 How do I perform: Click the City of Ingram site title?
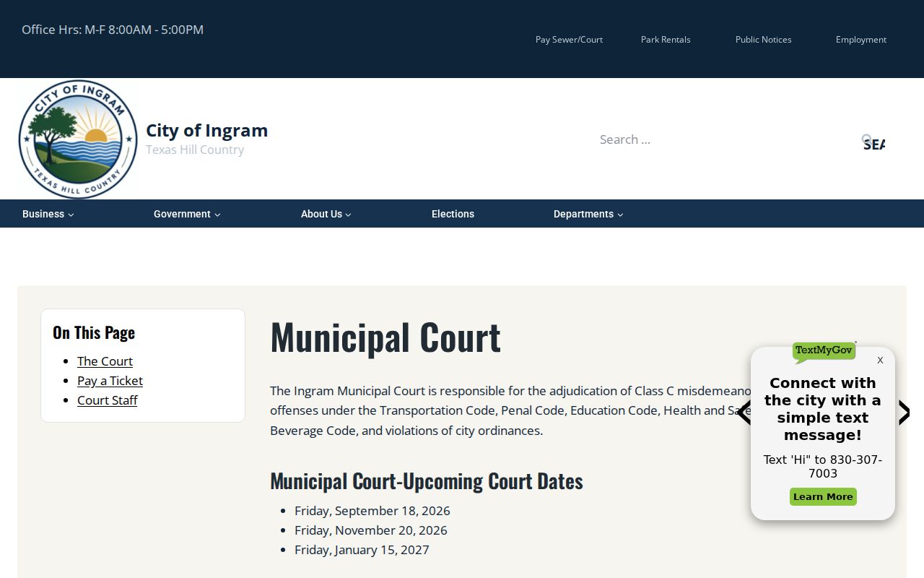(206, 130)
